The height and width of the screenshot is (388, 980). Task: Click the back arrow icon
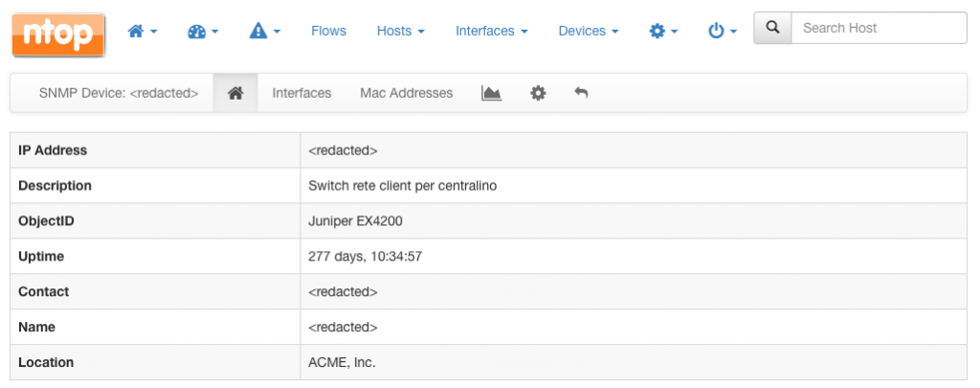(581, 93)
